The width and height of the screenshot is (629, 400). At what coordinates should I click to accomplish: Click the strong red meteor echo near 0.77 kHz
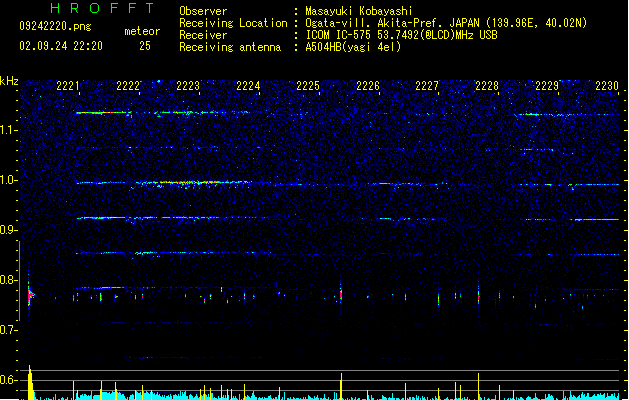30,295
